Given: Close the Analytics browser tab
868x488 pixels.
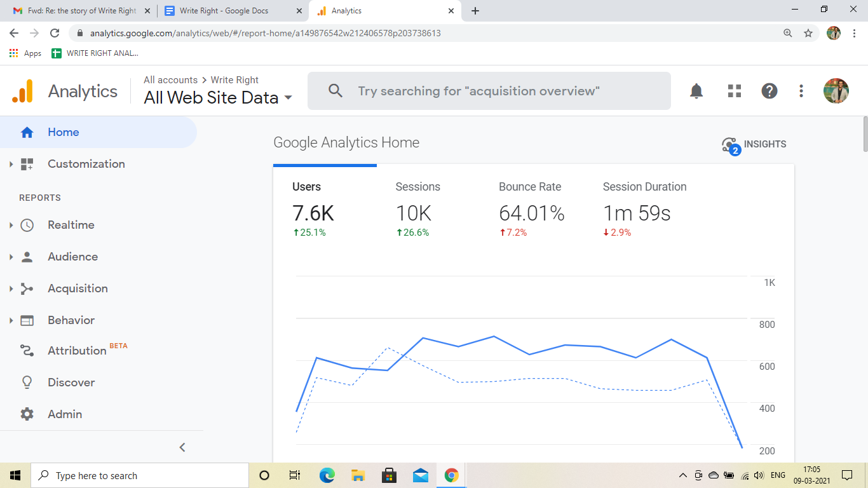Looking at the screenshot, I should (451, 11).
